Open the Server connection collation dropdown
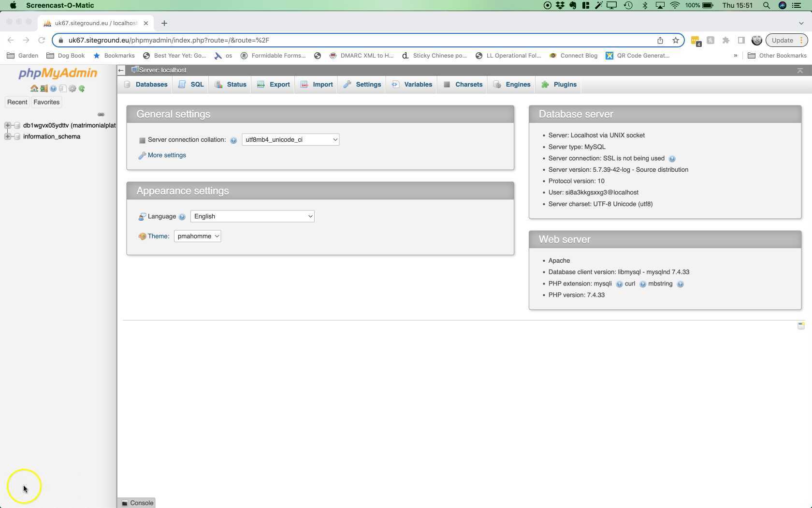Screen dimensions: 812x508 (x=290, y=139)
